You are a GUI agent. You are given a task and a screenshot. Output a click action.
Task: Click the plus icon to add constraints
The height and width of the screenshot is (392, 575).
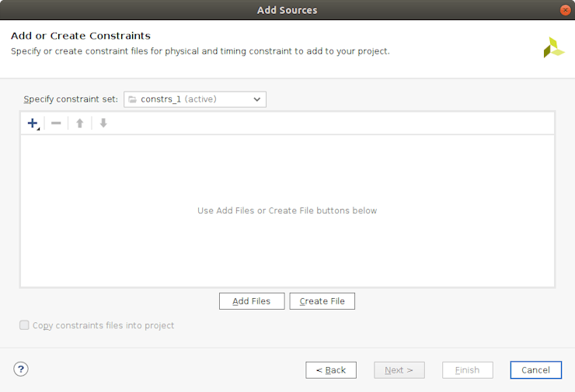[x=33, y=123]
